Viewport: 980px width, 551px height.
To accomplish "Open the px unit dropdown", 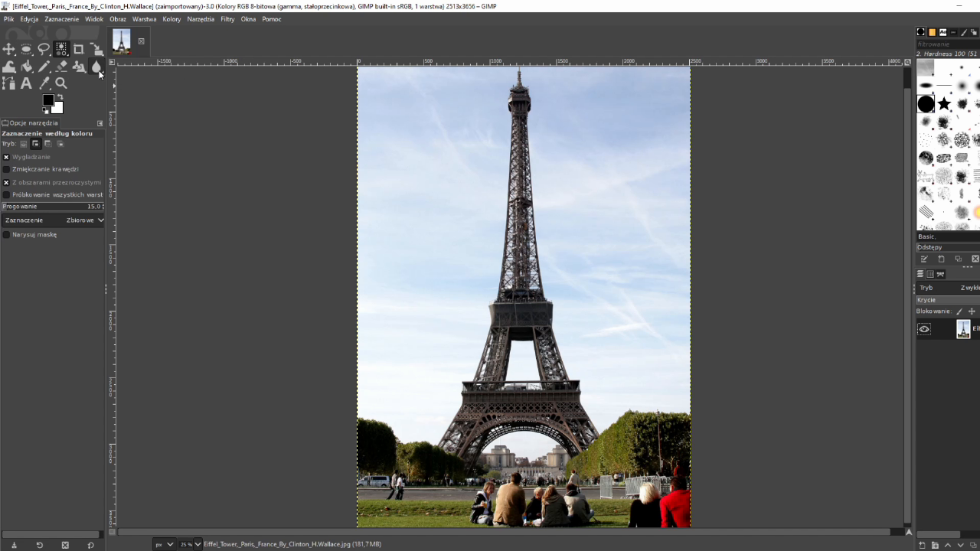I will click(x=164, y=544).
